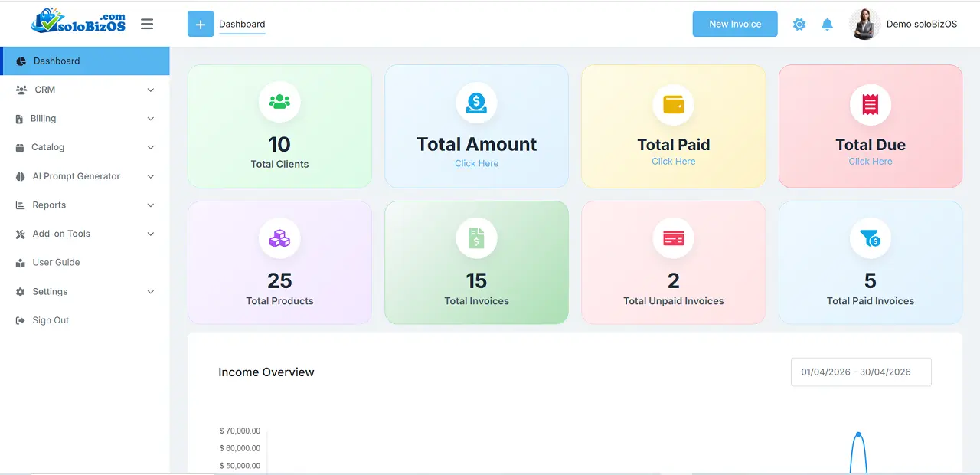Click the Total Products count 25

[x=279, y=280]
